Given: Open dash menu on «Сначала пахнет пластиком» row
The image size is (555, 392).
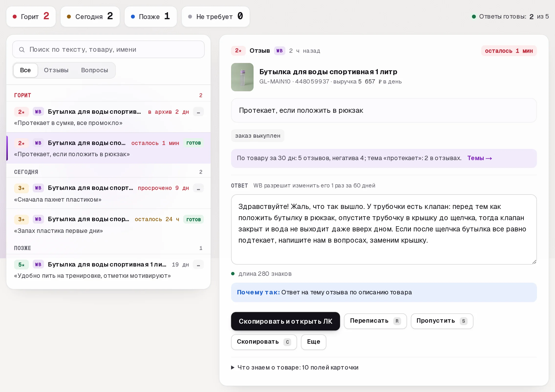Looking at the screenshot, I should pyautogui.click(x=198, y=188).
